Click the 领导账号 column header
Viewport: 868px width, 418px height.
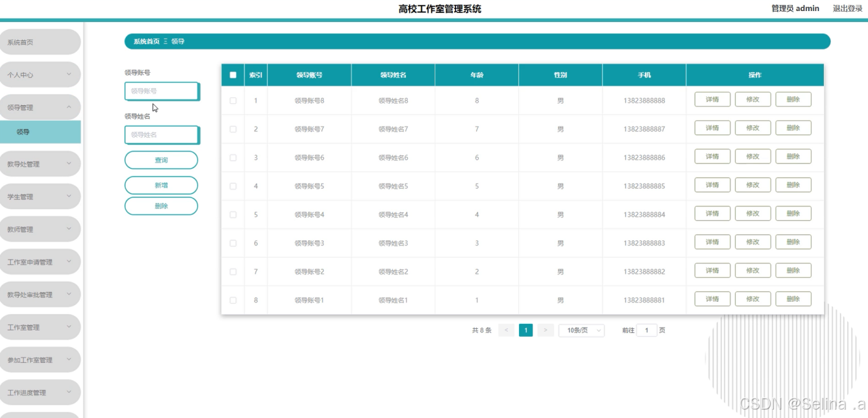pyautogui.click(x=309, y=75)
